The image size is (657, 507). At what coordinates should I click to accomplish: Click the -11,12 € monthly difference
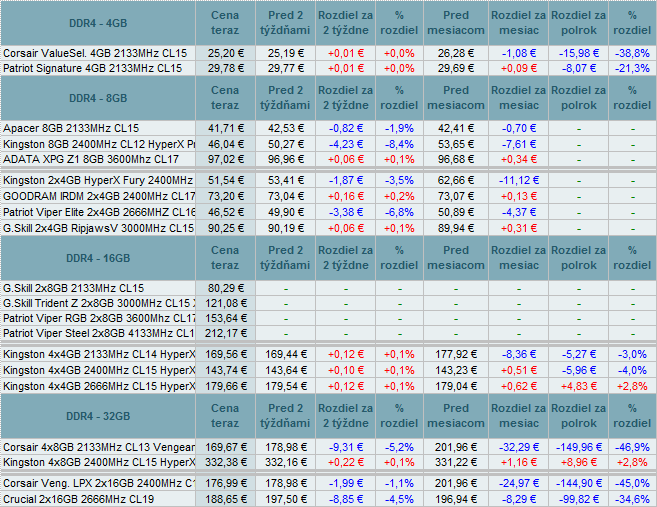[519, 180]
